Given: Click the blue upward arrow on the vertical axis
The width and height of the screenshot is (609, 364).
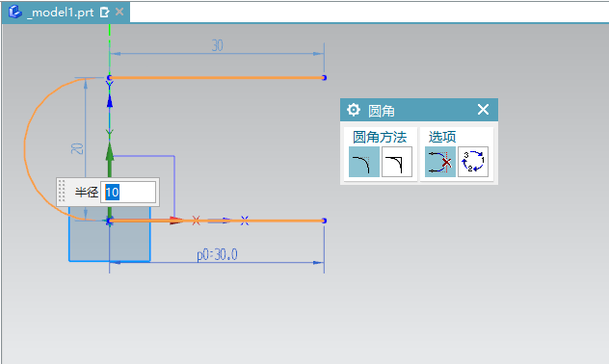Looking at the screenshot, I should (x=110, y=101).
